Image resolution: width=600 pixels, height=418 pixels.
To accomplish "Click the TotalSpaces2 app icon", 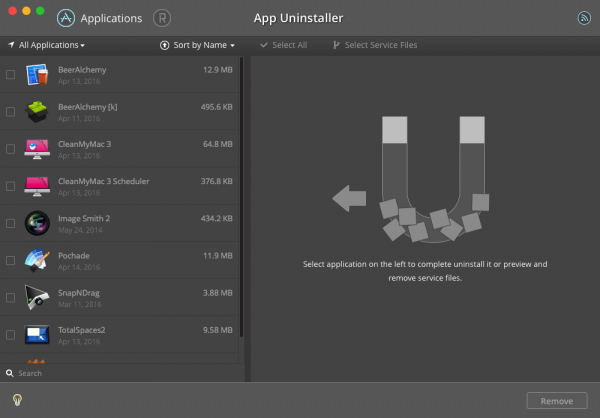I will 37,335.
